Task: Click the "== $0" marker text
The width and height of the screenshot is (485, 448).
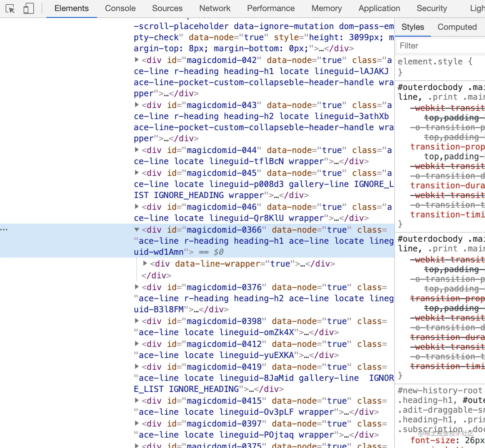Action: [x=211, y=252]
